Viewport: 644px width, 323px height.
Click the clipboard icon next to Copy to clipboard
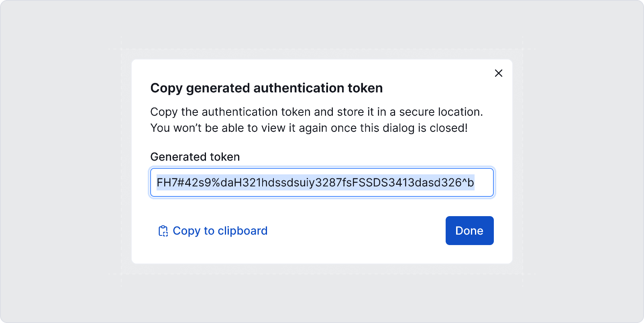[163, 231]
